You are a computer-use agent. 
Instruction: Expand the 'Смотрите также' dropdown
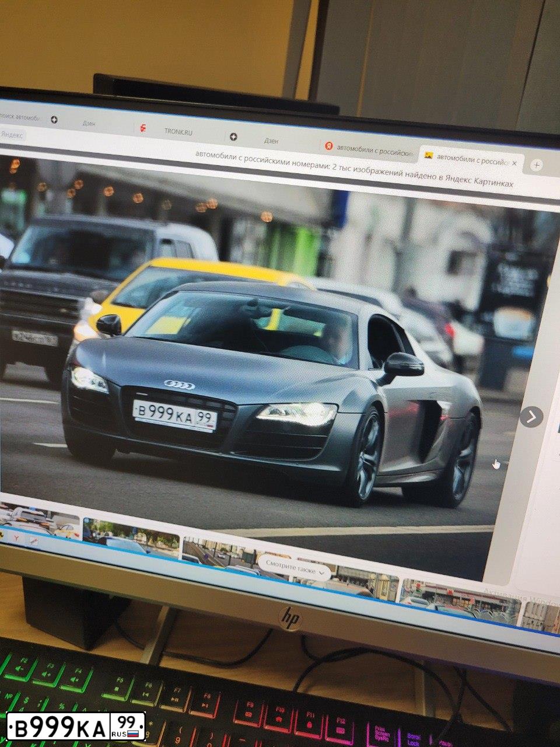click(x=295, y=569)
